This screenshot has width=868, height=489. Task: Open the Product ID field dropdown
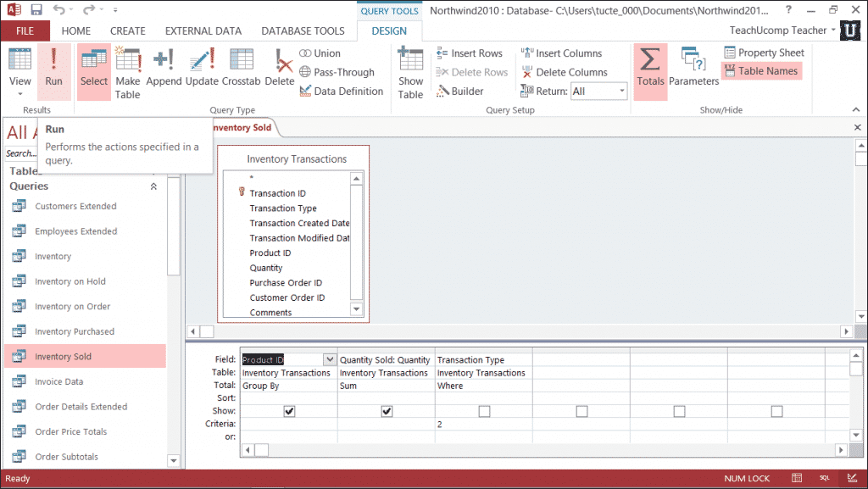pyautogui.click(x=330, y=359)
